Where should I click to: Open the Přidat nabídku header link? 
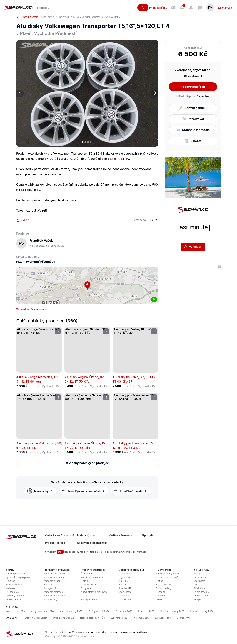(x=158, y=8)
